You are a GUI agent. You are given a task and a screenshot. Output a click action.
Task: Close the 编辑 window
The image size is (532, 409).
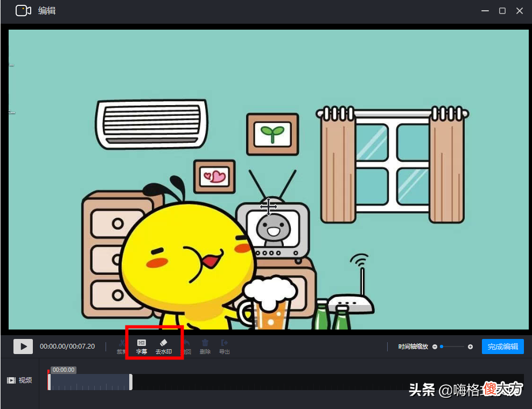(x=520, y=11)
